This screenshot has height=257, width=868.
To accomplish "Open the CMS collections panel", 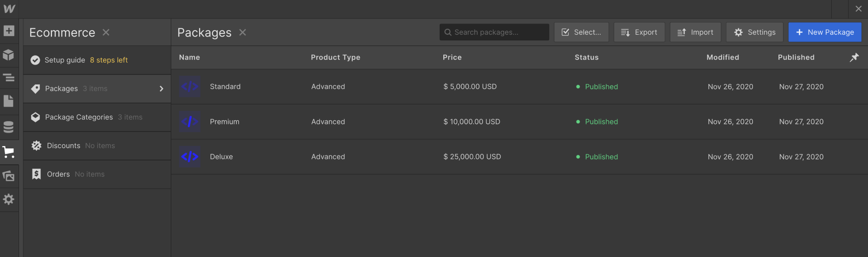I will coord(9,127).
